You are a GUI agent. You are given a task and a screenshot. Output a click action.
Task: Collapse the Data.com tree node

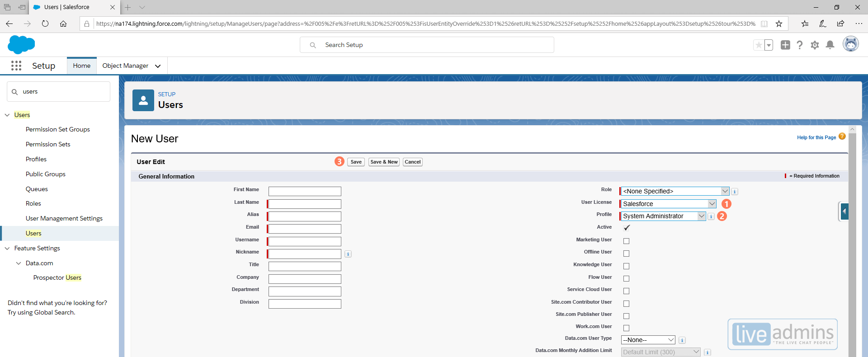click(19, 263)
